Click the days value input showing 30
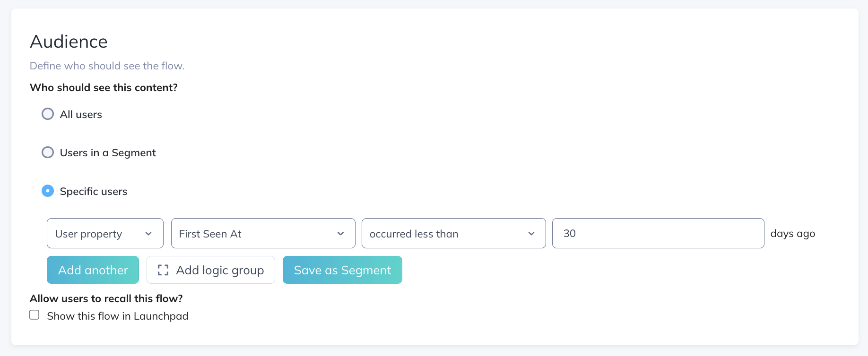This screenshot has width=868, height=356. (657, 233)
